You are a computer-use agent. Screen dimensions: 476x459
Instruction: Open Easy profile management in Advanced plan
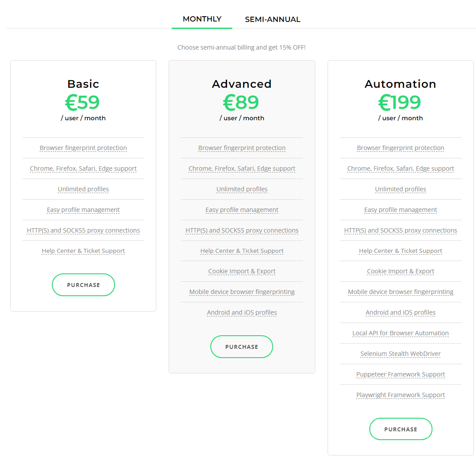coord(242,210)
